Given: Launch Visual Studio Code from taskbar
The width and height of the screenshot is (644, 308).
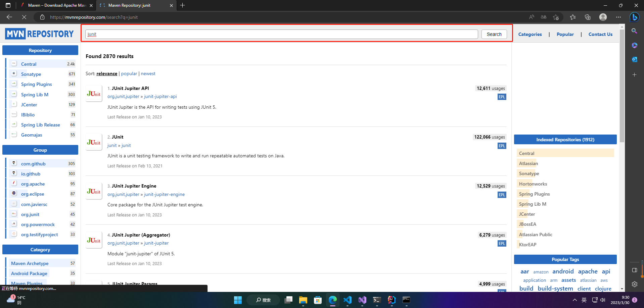Looking at the screenshot, I should pos(348,300).
